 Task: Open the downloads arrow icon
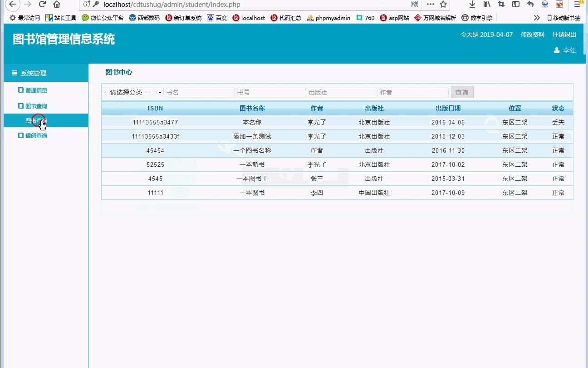(472, 4)
